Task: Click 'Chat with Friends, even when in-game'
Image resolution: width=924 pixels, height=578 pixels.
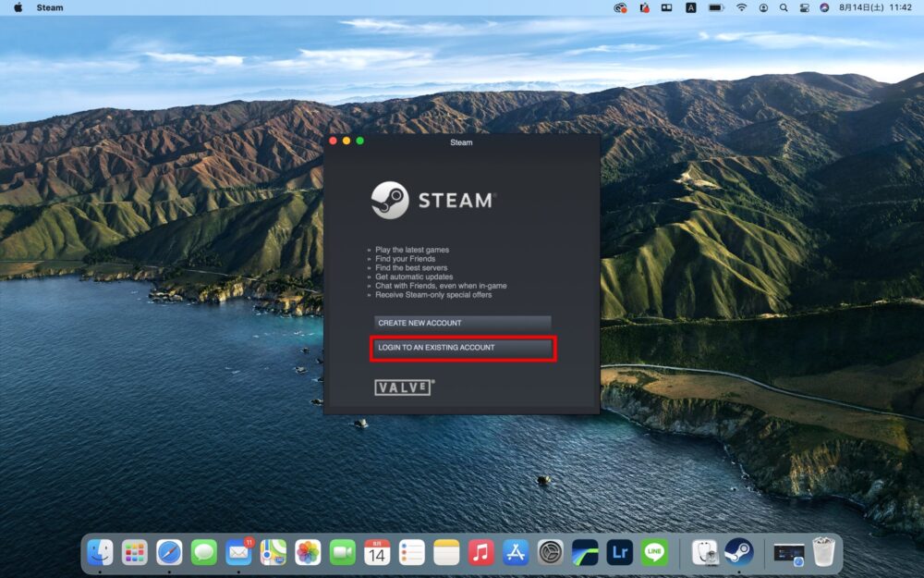Action: 441,286
